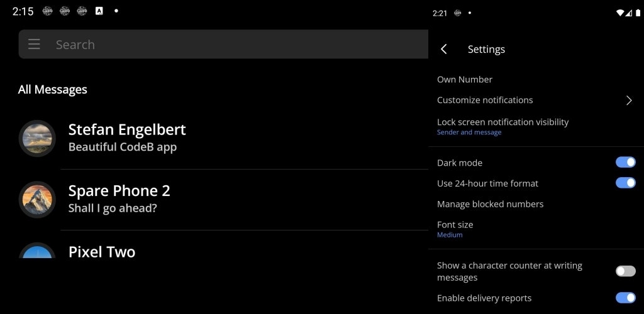Select message preview "Beautiful CodeB app"

123,147
